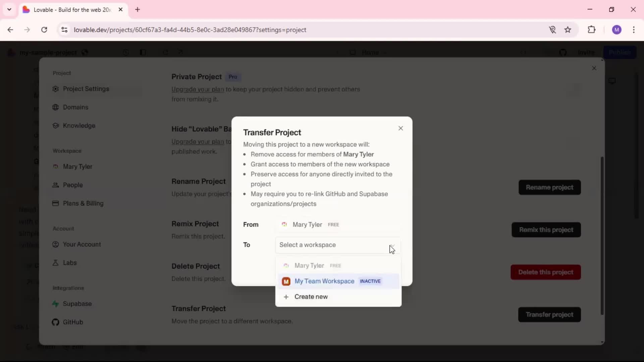Close the settings panel with X

pyautogui.click(x=594, y=68)
